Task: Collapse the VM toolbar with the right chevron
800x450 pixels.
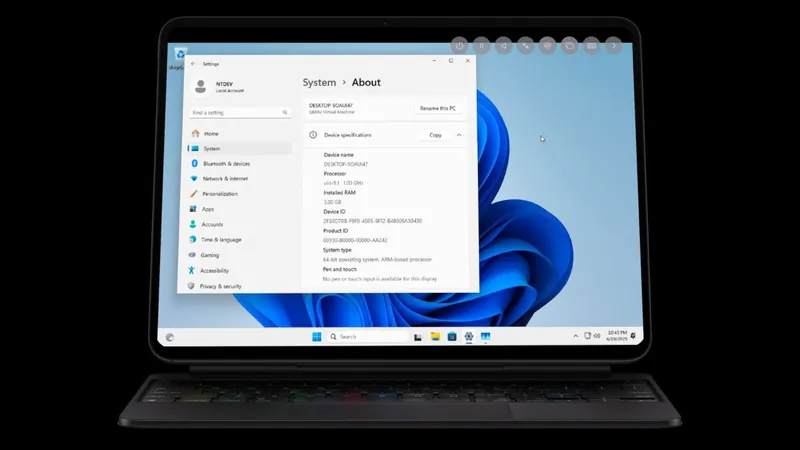Action: [614, 46]
